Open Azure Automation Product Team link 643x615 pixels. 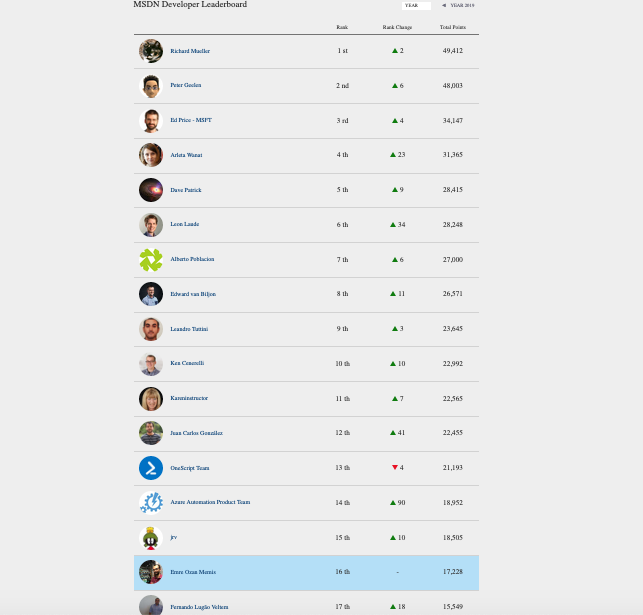(210, 502)
